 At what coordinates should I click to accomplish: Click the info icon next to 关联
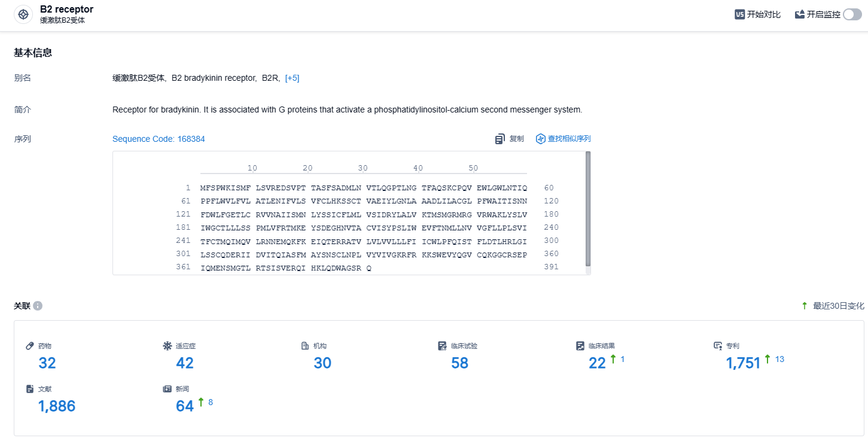click(38, 306)
